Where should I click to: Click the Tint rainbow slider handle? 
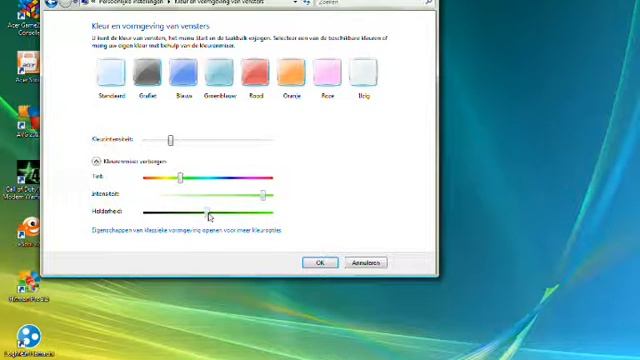[180, 178]
